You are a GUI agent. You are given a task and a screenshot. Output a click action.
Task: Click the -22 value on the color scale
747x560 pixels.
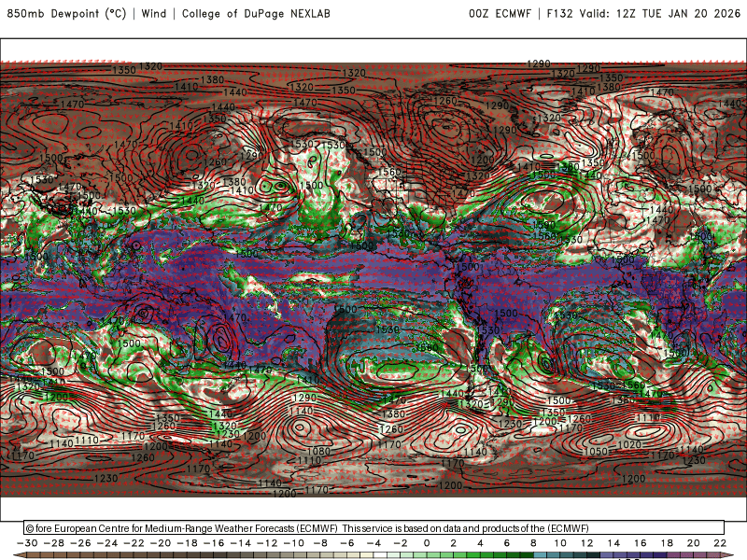[134, 543]
